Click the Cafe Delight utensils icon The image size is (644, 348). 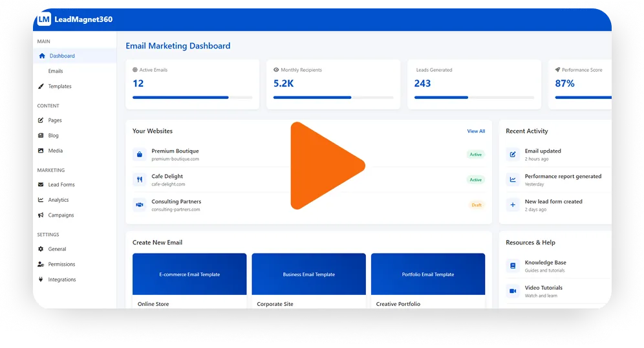(x=140, y=180)
